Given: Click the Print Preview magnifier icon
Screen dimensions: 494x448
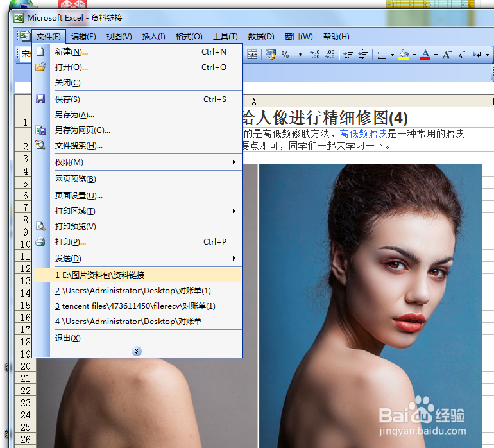Looking at the screenshot, I should tap(40, 226).
